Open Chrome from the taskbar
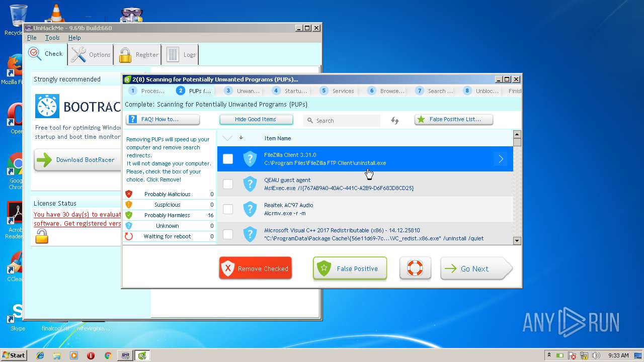 [108, 355]
